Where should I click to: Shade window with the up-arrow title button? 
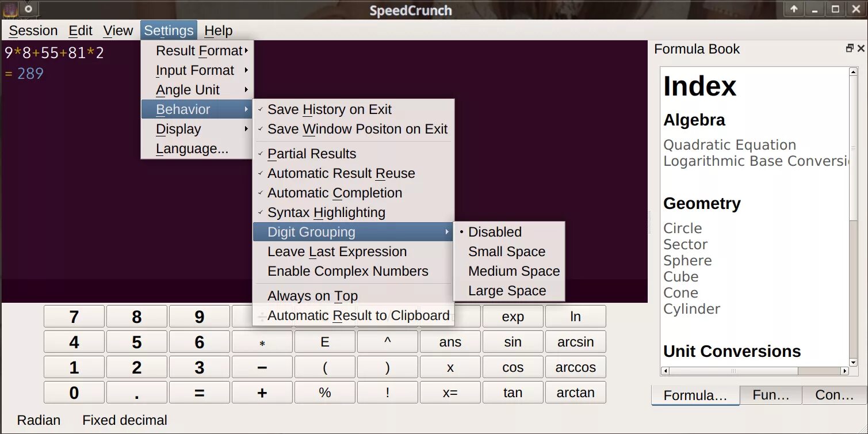pos(794,9)
